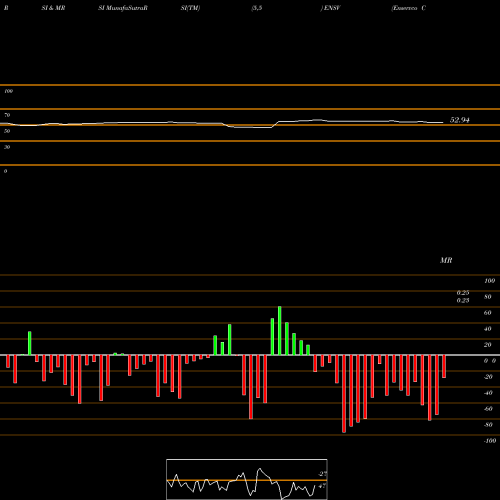Click the MR axis label -60
The height and width of the screenshot is (500, 500).
coord(488,409)
